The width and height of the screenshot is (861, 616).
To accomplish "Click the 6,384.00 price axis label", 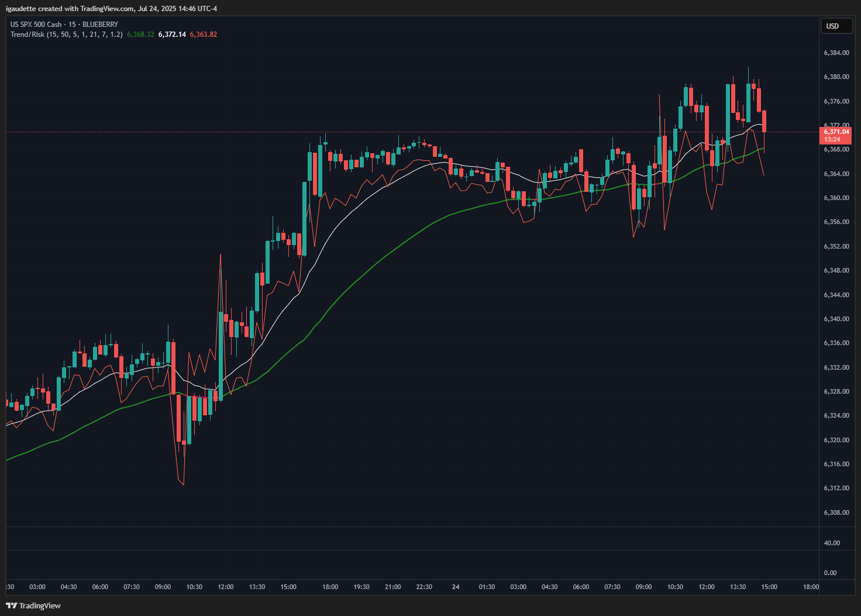I will [x=836, y=53].
